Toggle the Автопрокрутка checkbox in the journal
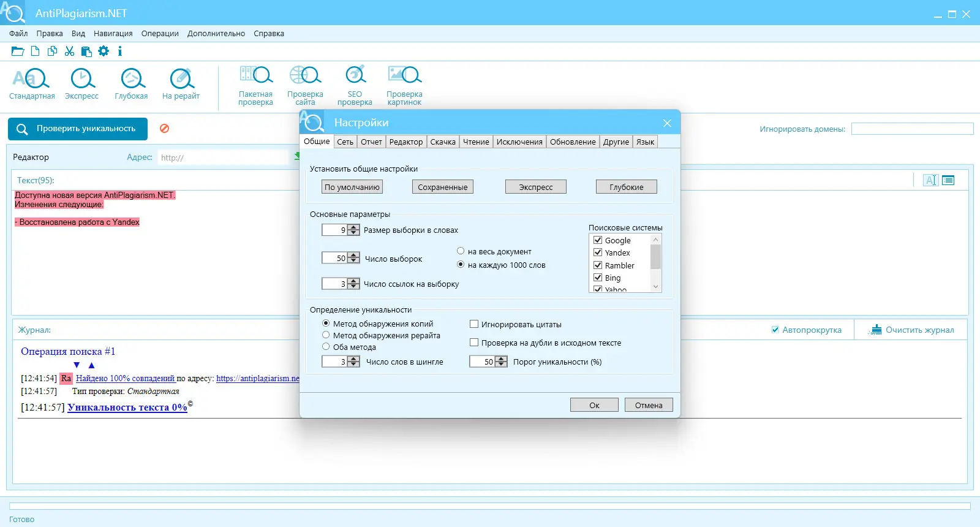 coord(775,330)
